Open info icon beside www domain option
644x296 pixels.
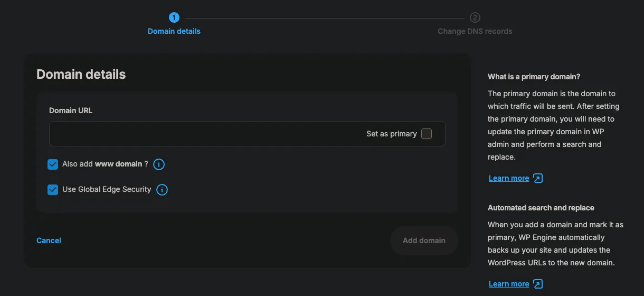coord(159,164)
